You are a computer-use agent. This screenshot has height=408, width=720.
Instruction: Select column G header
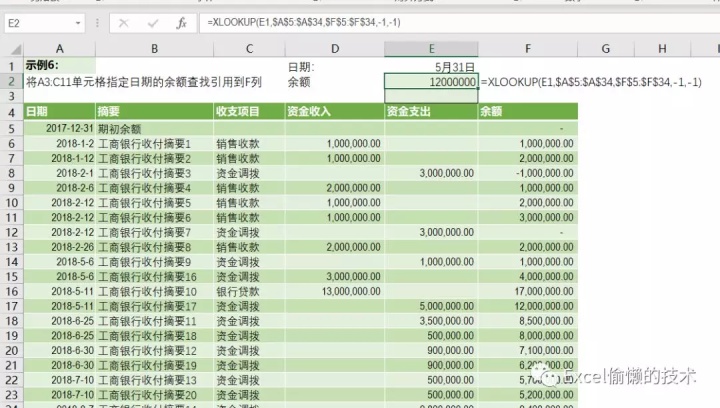click(606, 49)
